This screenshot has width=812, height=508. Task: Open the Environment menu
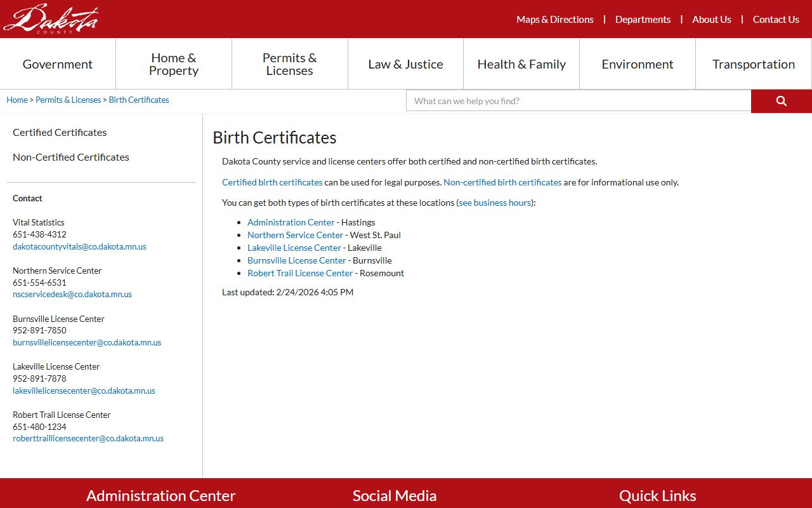tap(637, 64)
